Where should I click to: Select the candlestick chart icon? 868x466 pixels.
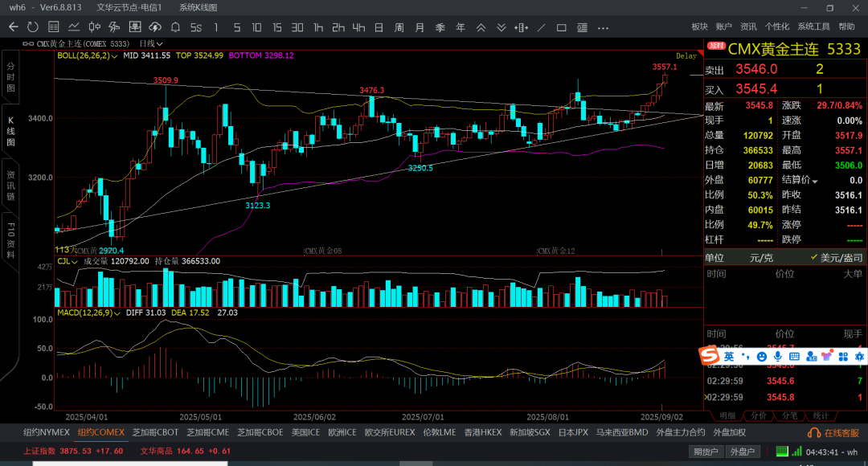tap(95, 27)
